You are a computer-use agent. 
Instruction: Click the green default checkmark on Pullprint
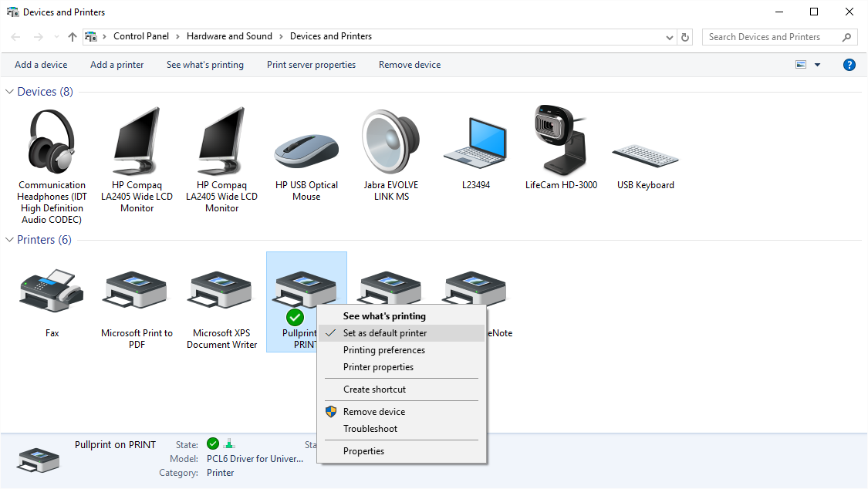point(295,318)
